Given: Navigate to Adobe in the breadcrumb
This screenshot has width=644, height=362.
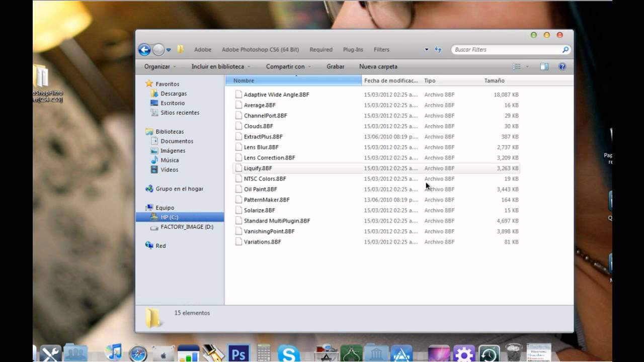Looking at the screenshot, I should [x=203, y=50].
